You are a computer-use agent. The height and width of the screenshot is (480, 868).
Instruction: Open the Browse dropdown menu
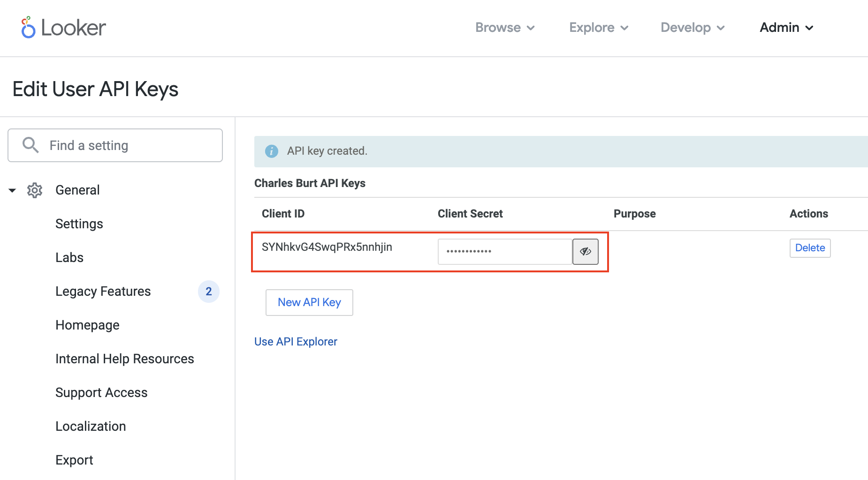point(505,28)
